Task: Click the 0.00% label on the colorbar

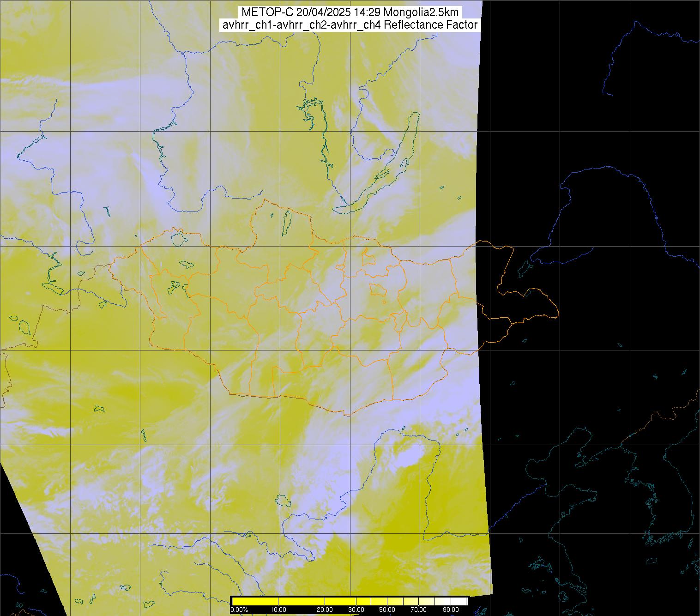Action: [239, 610]
